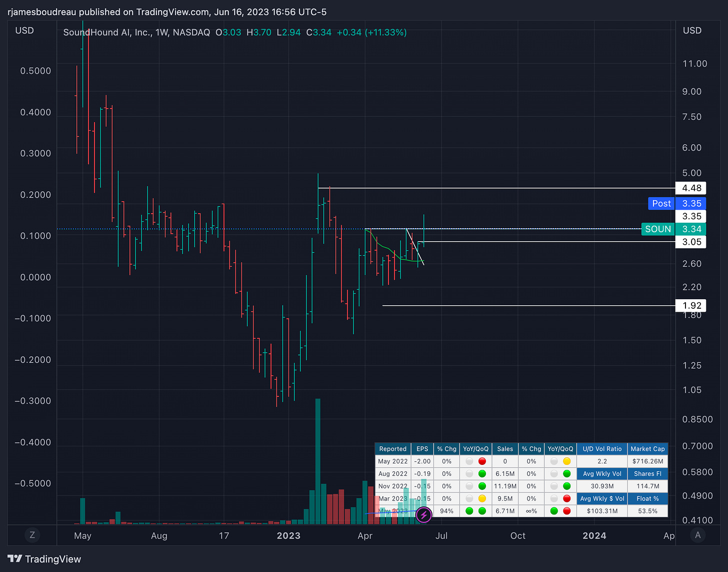The image size is (728, 572).
Task: Click the Avg Wkly $ Vol label cell
Action: click(602, 498)
